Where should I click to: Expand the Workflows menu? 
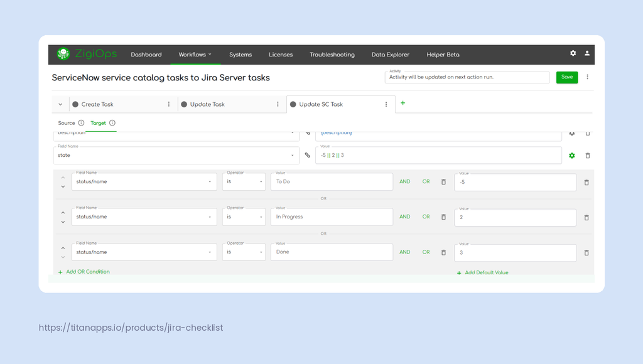[x=195, y=55]
